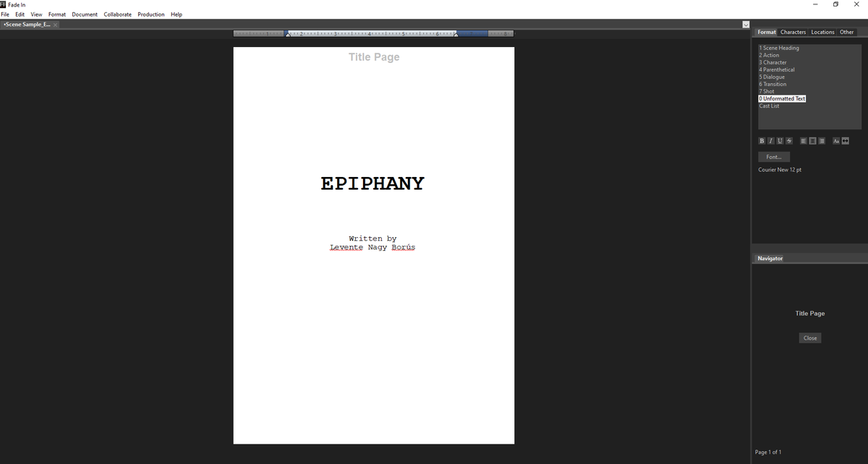Open the Production menu
The image size is (868, 464).
coord(151,14)
